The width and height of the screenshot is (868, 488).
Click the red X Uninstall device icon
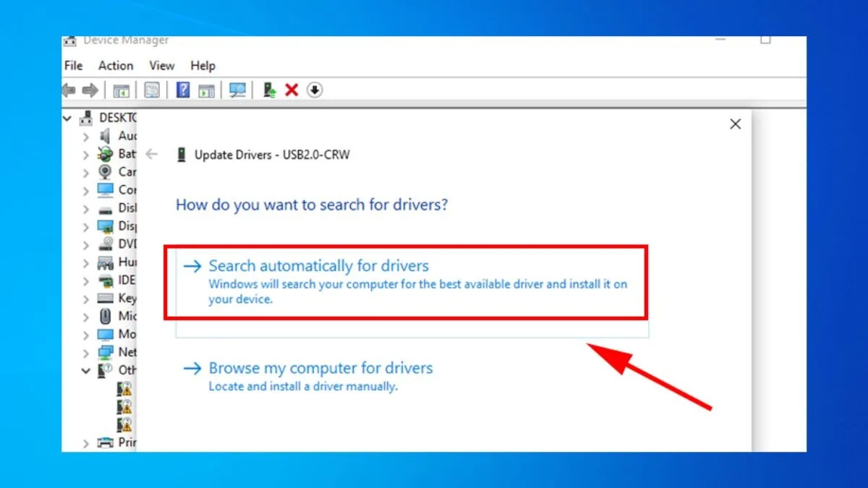click(x=292, y=90)
